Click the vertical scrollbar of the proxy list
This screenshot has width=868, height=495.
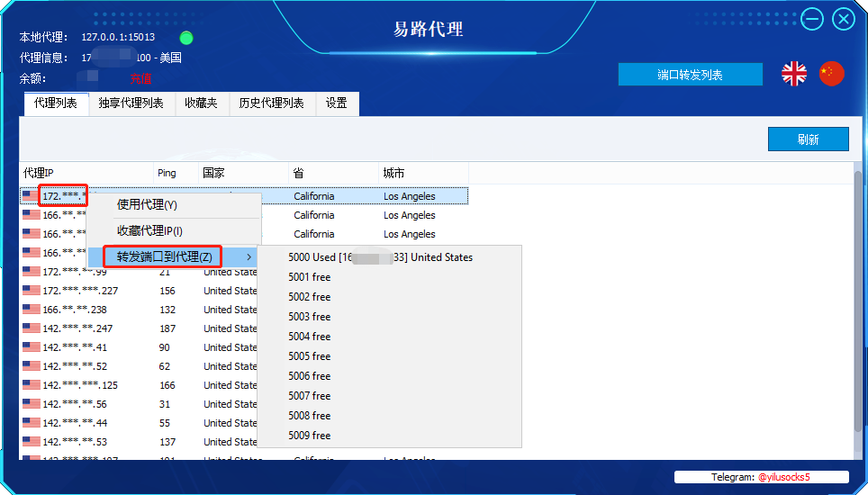[859, 270]
